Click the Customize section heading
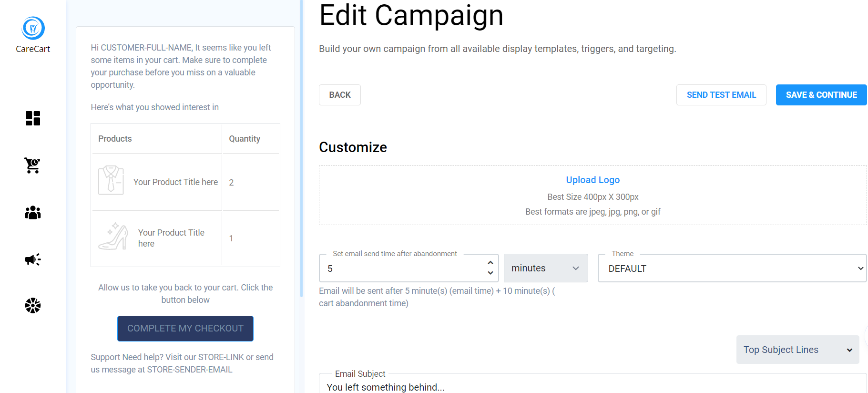This screenshot has height=393, width=868. (353, 147)
